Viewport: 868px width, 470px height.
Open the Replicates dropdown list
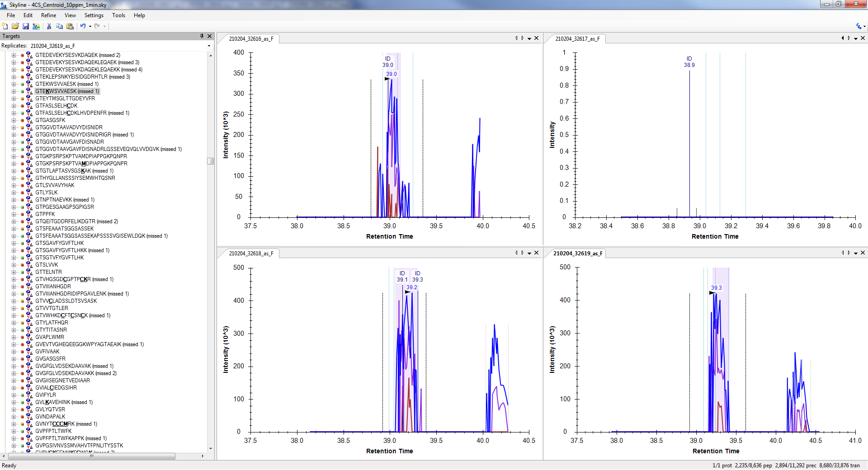209,46
